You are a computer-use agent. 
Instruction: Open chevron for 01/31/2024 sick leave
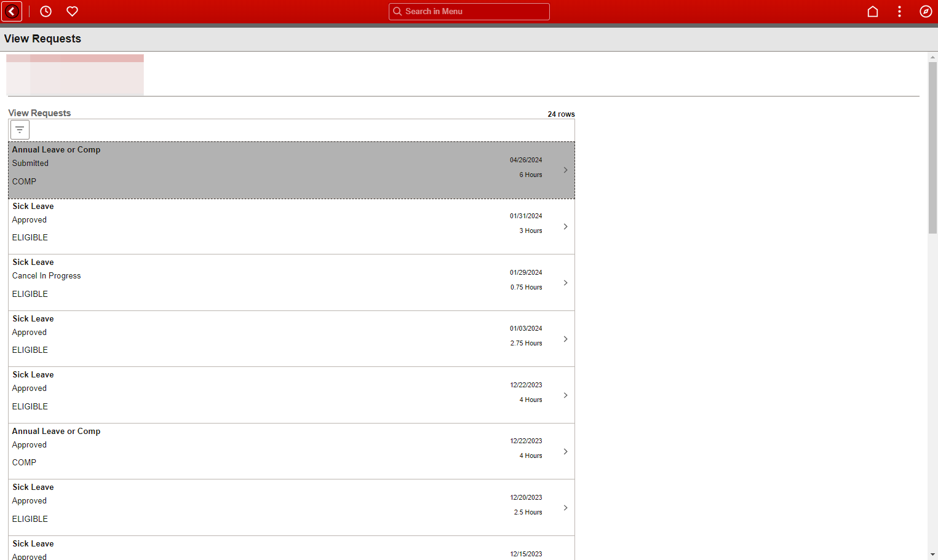click(565, 226)
